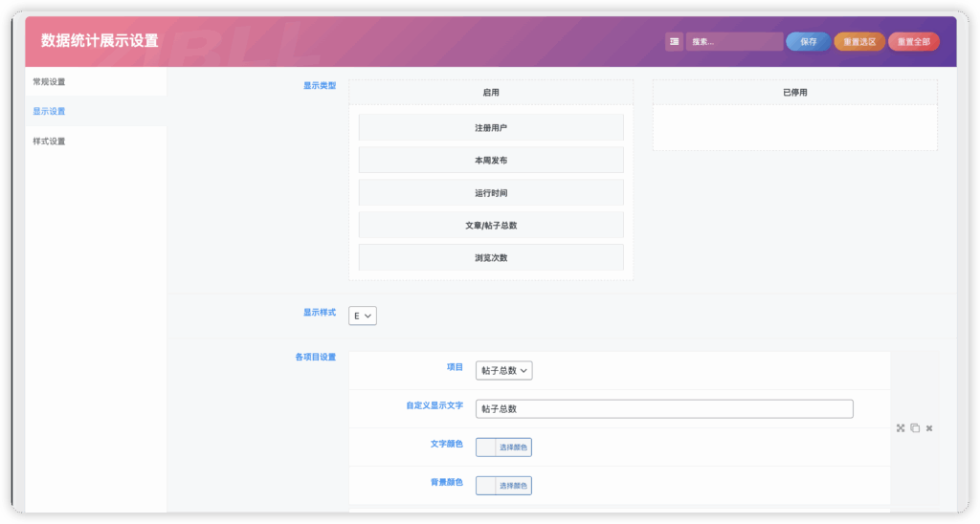Viewport: 980px width, 524px height.
Task: Remove the item group with the X icon
Action: 929,428
